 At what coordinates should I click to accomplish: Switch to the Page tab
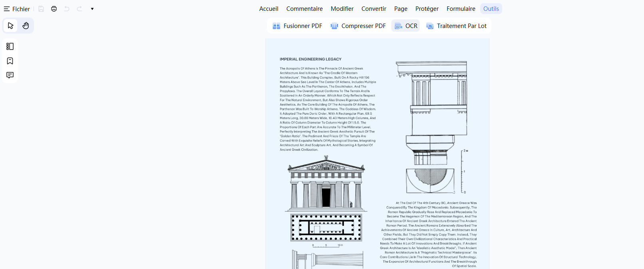(401, 9)
